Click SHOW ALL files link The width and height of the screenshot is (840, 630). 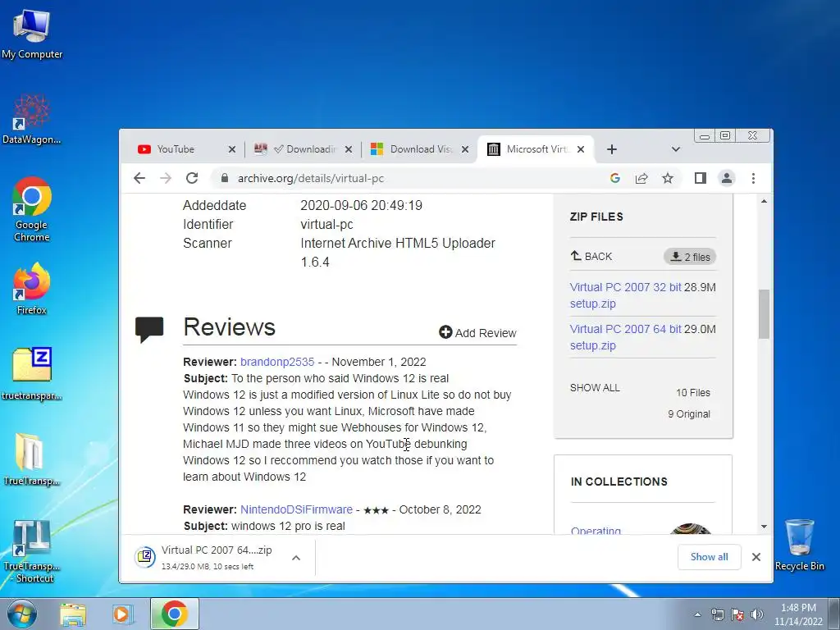point(595,388)
